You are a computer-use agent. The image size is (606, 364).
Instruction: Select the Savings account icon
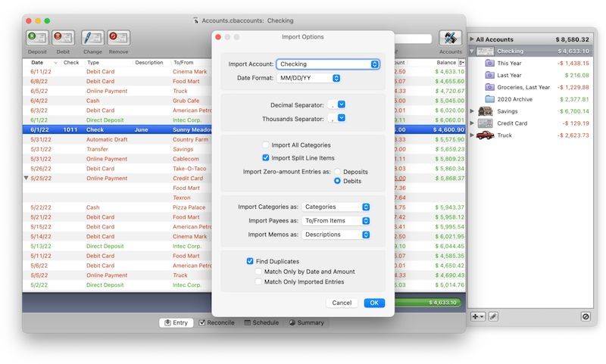coord(485,111)
